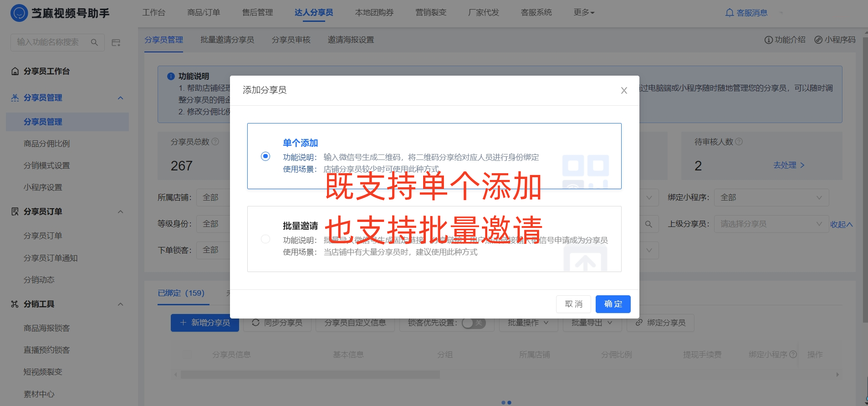Open 上级分享员 select box

(771, 224)
